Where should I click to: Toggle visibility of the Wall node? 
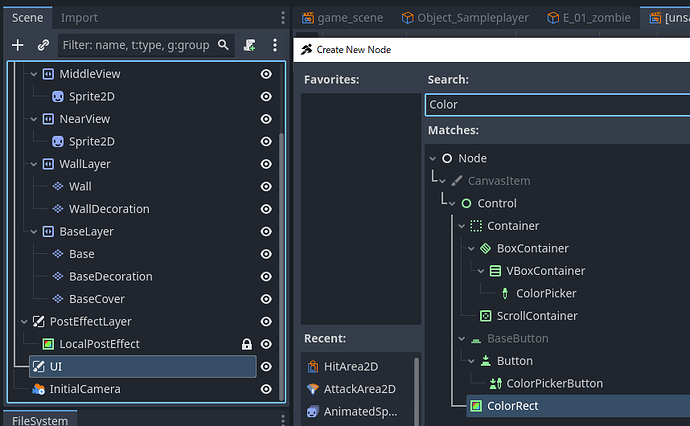pos(266,186)
